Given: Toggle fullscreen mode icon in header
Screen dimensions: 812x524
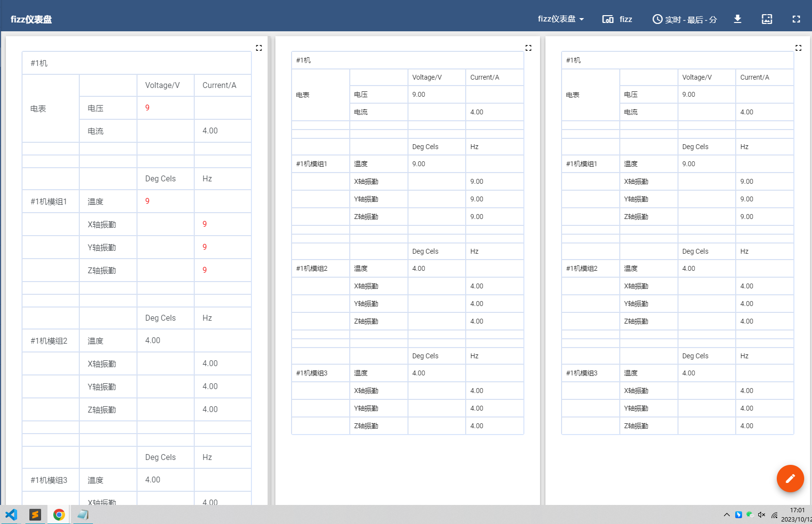Looking at the screenshot, I should tap(796, 19).
